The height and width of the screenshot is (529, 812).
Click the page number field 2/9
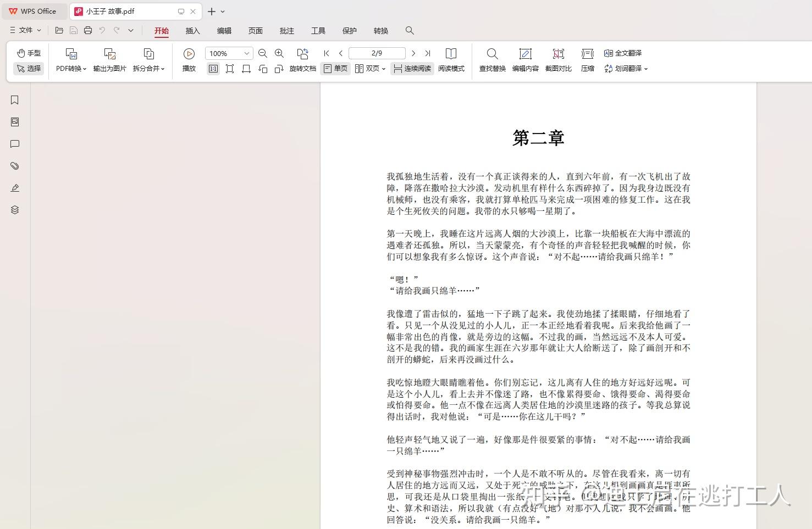[x=377, y=53]
